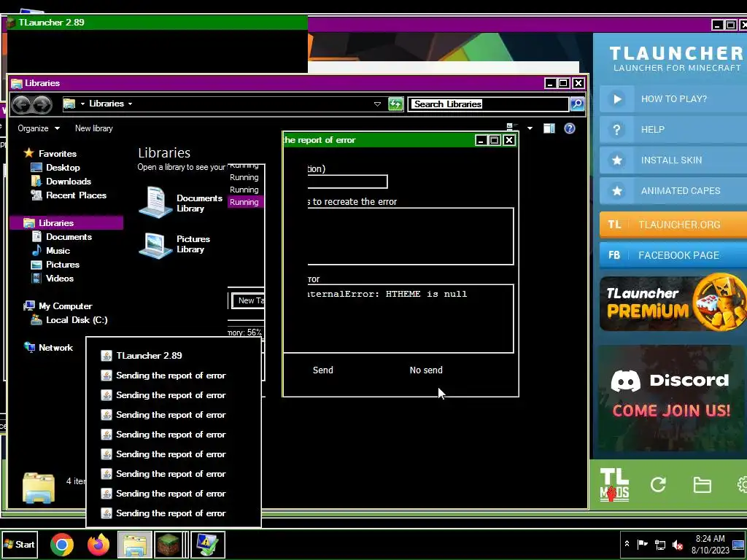Select Documents in sidebar tree
747x560 pixels.
(62, 237)
